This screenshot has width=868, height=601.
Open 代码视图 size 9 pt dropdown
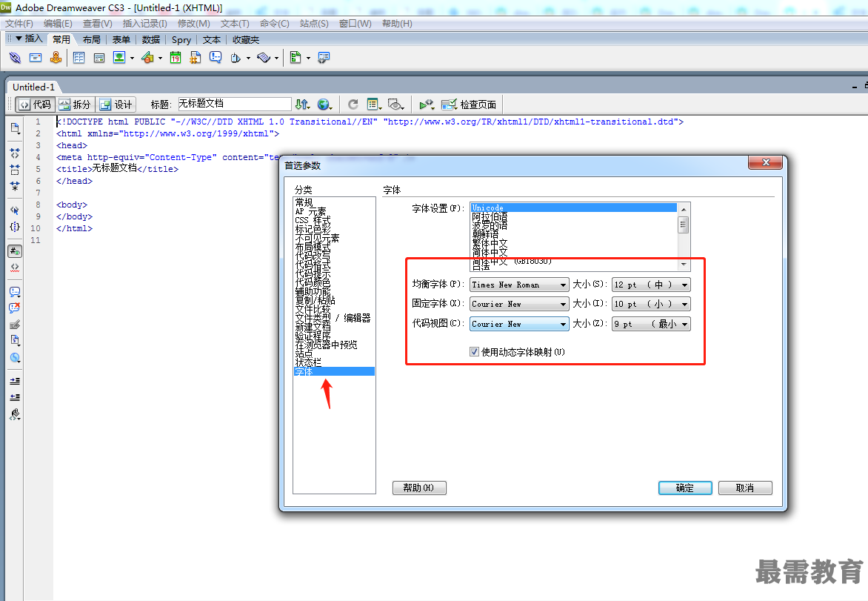coord(651,324)
